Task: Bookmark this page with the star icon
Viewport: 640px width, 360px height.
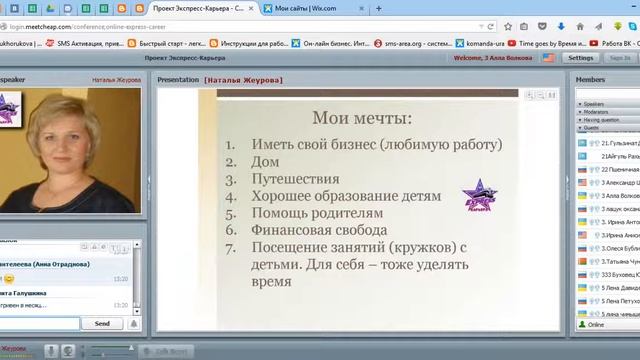Action: [507, 27]
